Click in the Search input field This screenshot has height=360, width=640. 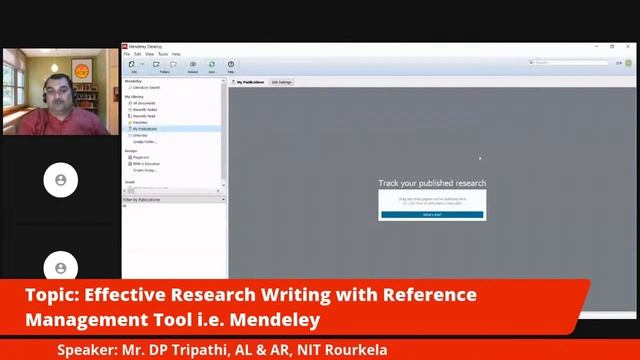click(572, 62)
